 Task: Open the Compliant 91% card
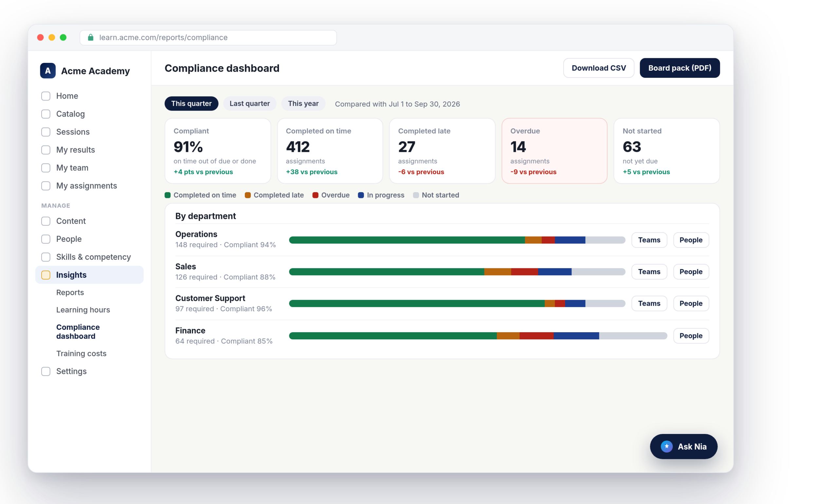(x=218, y=151)
